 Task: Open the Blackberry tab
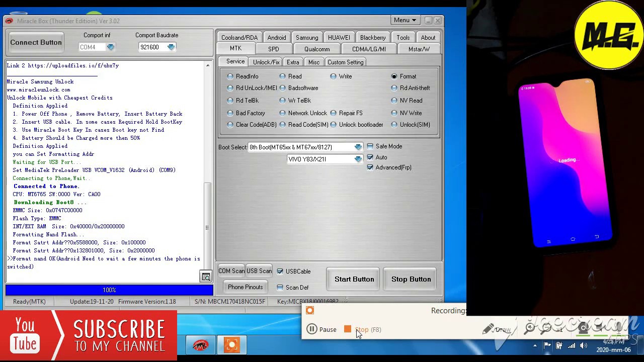(373, 38)
